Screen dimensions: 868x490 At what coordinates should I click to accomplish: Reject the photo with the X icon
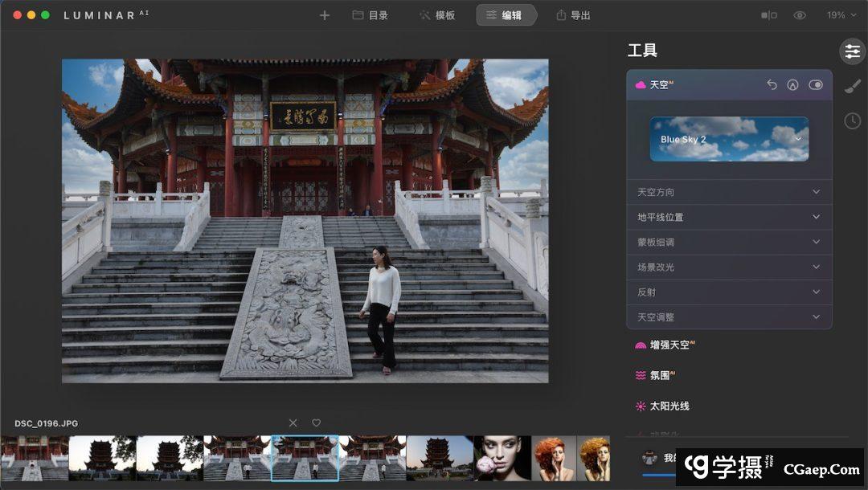point(293,423)
